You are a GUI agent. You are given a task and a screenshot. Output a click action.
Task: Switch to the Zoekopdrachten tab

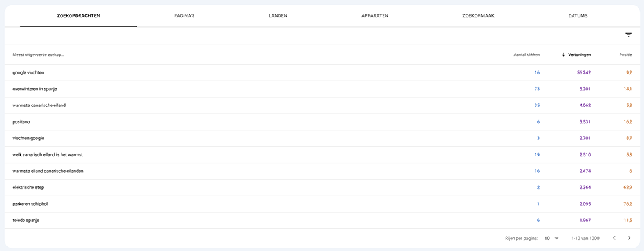click(79, 16)
